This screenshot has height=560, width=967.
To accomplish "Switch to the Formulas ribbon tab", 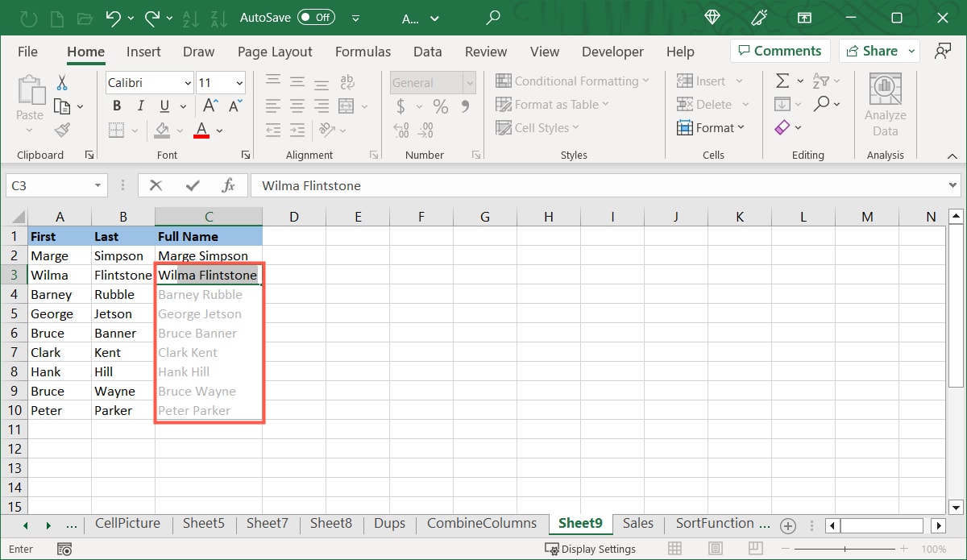I will (363, 52).
